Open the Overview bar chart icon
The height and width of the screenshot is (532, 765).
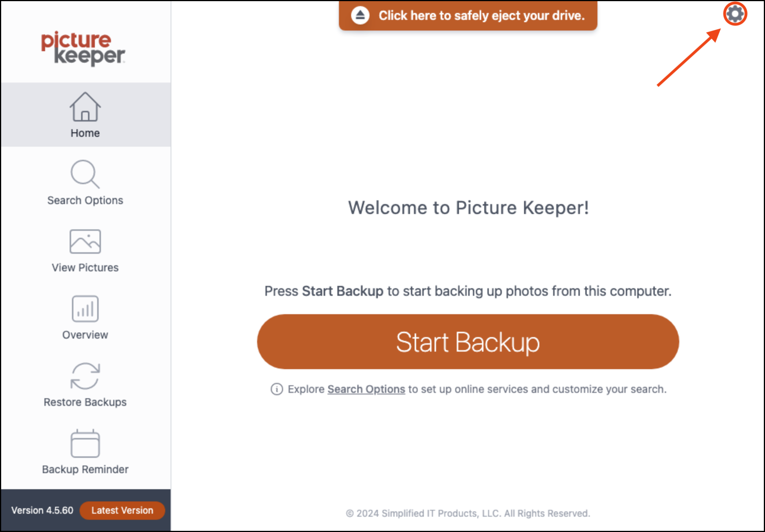tap(85, 308)
